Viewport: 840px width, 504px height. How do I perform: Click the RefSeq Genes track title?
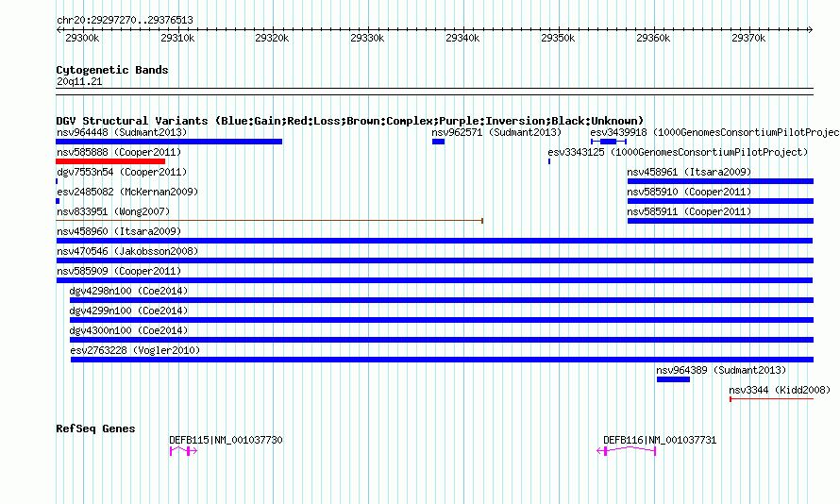95,428
